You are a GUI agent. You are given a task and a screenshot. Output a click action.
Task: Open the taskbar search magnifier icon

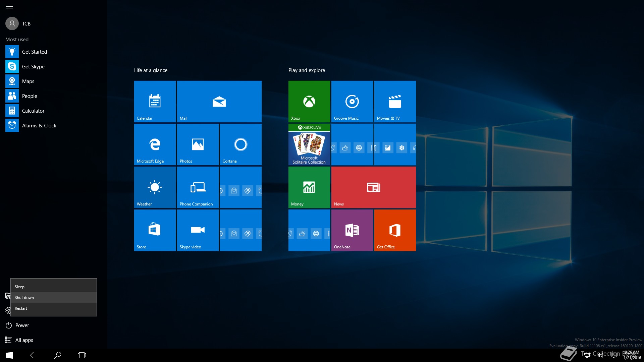click(58, 355)
